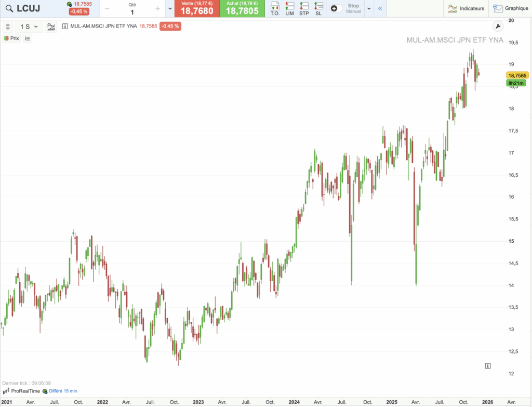Select the T.O. order type icon
Image resolution: width=532 pixels, height=407 pixels.
275,8
